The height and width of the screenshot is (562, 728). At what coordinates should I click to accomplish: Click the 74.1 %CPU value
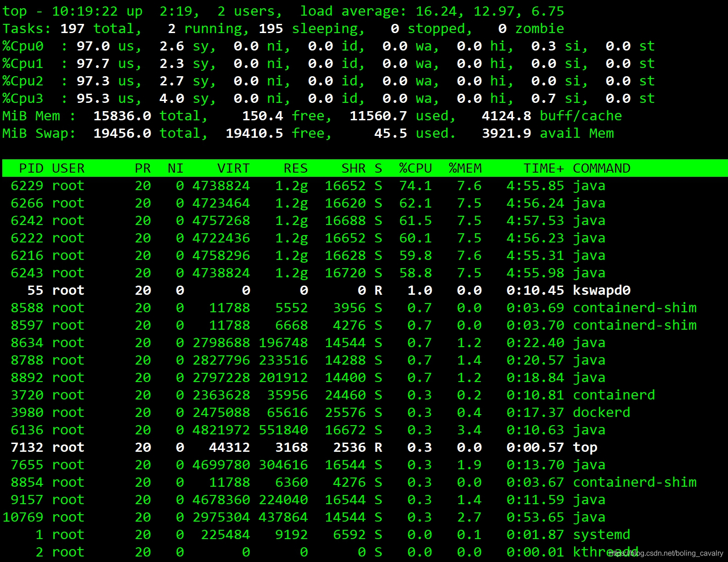point(416,186)
